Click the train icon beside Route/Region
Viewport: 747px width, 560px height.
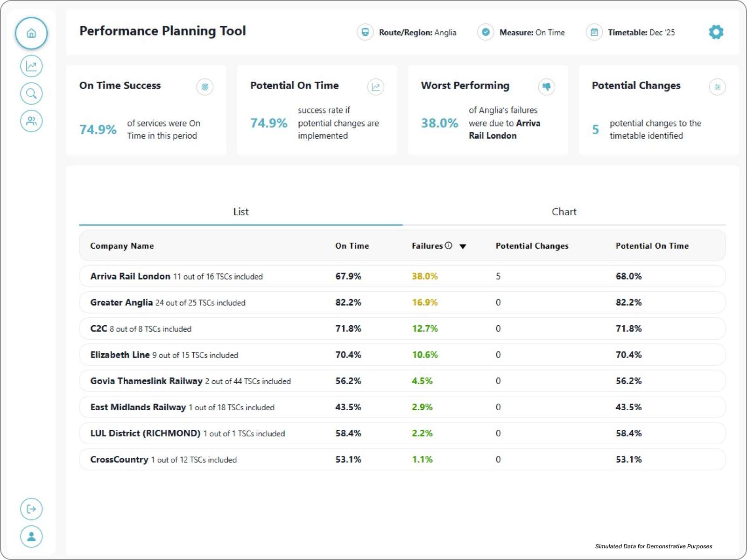coord(365,32)
